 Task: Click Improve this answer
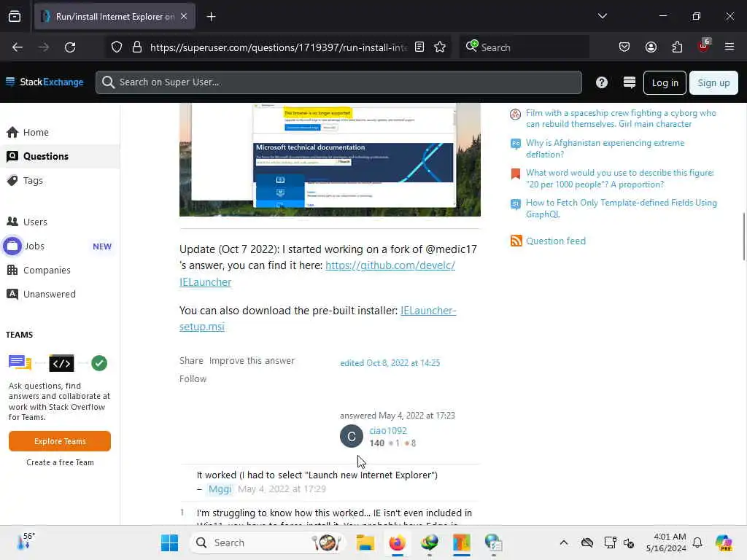tap(252, 360)
